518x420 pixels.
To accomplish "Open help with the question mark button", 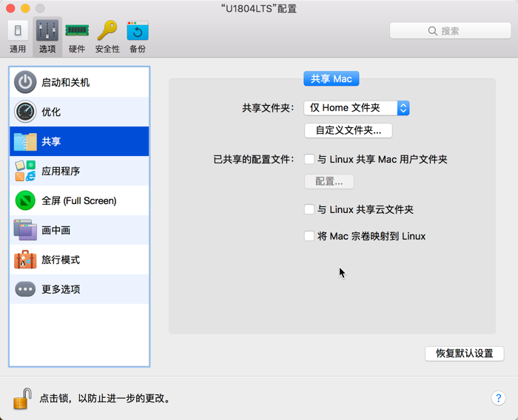I will (498, 399).
